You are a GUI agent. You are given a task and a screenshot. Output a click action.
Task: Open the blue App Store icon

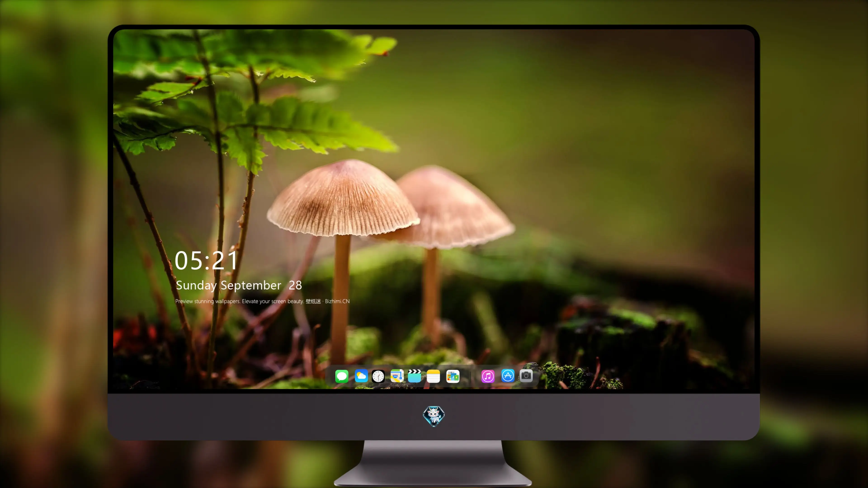[x=508, y=375]
